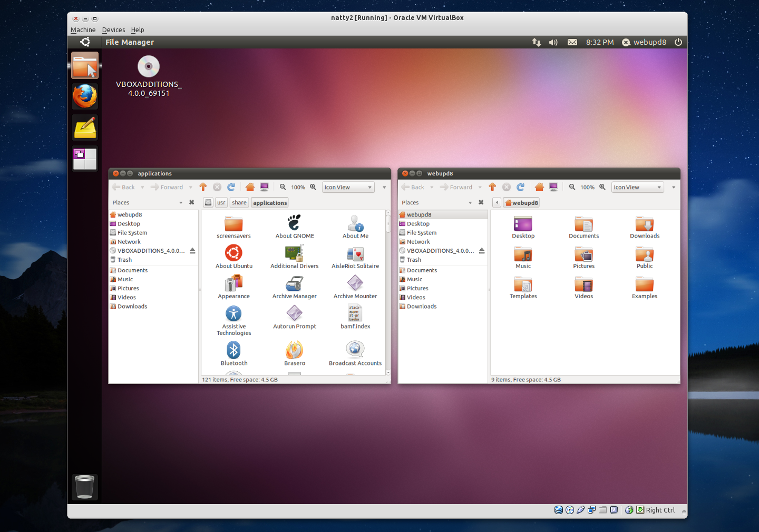
Task: Open Forward history arrow in webupd8 window
Action: pyautogui.click(x=480, y=188)
